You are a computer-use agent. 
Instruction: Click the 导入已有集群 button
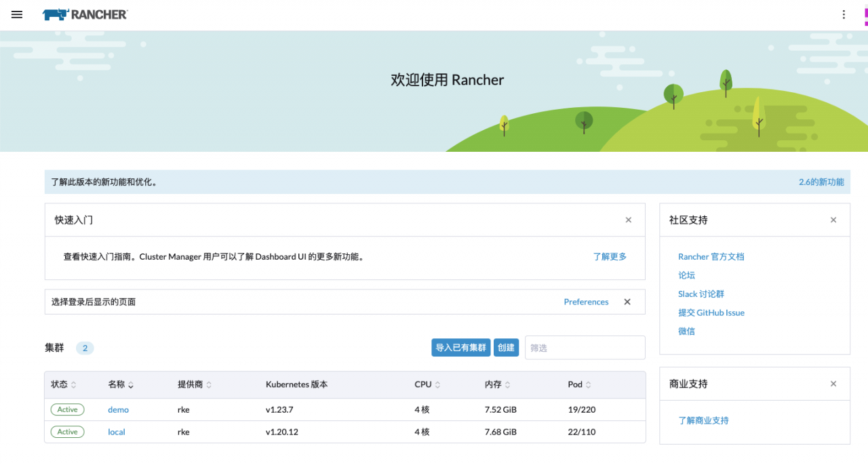[460, 347]
